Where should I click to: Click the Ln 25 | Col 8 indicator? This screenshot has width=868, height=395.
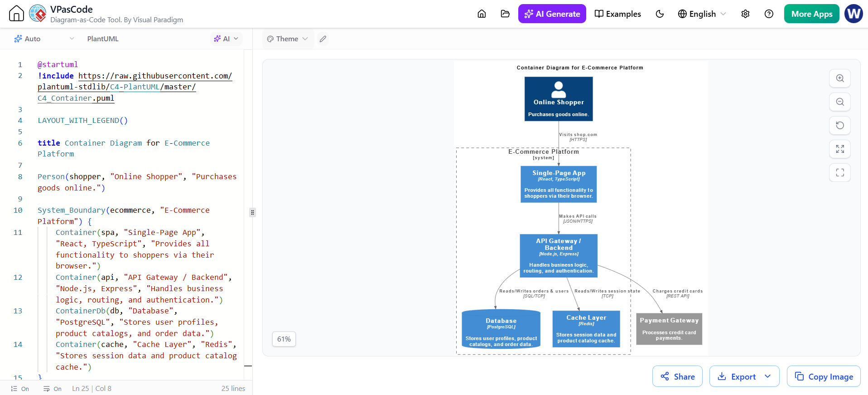point(92,389)
